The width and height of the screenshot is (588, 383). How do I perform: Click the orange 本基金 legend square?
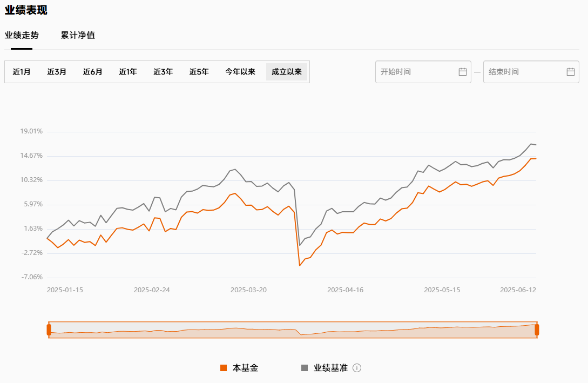pos(224,368)
